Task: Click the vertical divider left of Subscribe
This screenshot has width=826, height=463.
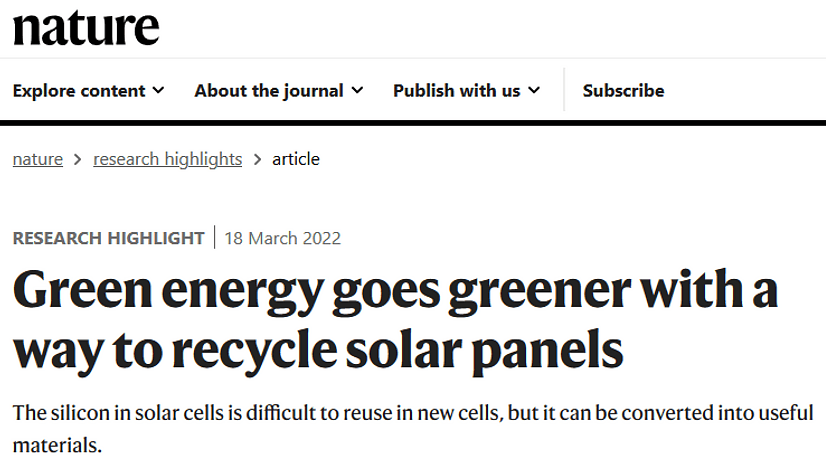Action: click(x=564, y=90)
